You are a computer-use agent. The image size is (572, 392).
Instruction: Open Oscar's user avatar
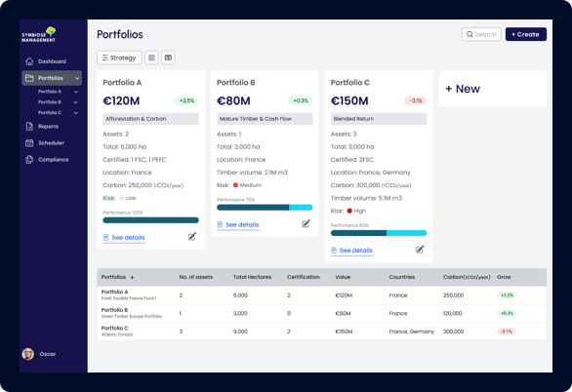click(28, 354)
